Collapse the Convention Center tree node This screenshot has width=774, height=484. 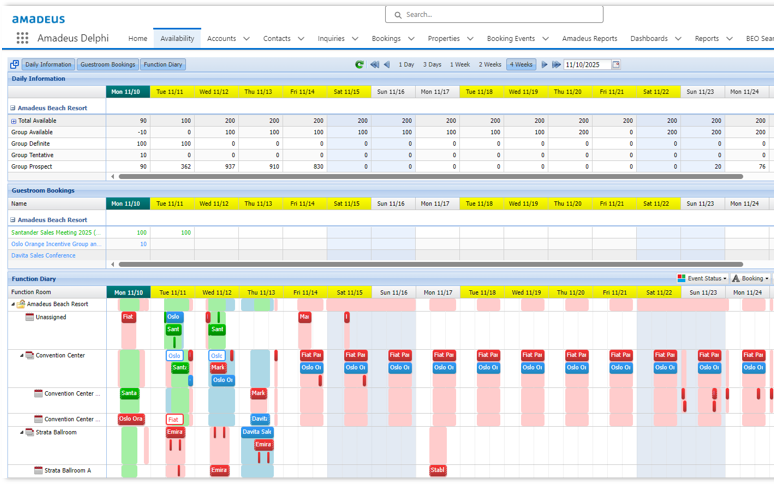tap(22, 355)
